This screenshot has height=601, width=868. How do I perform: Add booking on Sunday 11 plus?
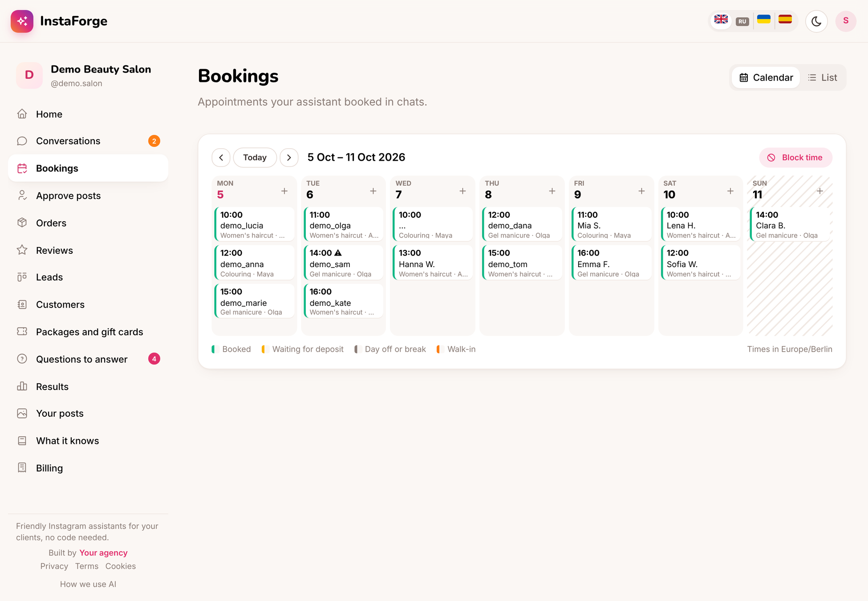point(820,191)
